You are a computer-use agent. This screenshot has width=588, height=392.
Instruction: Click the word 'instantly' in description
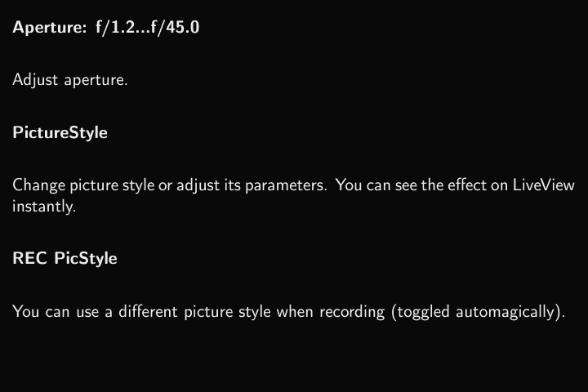[x=42, y=206]
